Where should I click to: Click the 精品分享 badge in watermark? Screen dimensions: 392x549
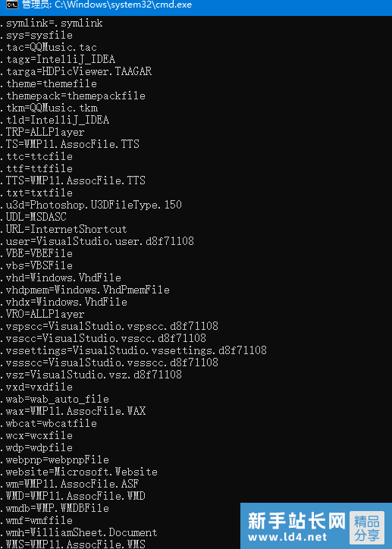366,527
